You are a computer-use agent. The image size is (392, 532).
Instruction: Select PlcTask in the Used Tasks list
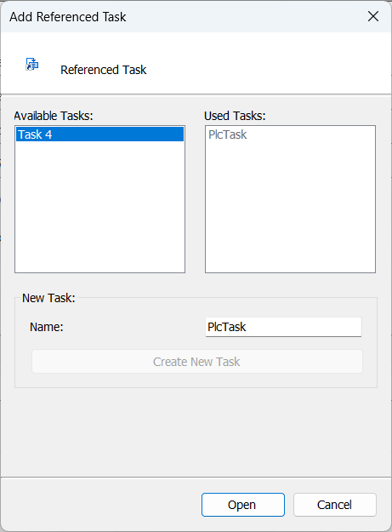228,134
